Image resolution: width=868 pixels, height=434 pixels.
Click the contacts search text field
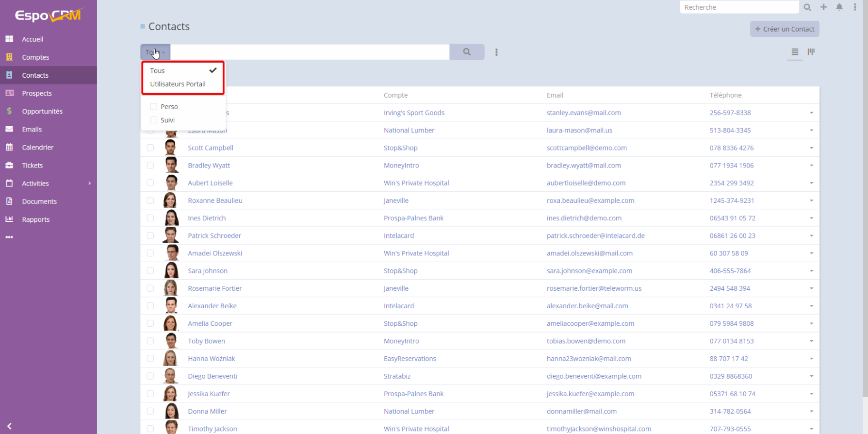pos(310,52)
